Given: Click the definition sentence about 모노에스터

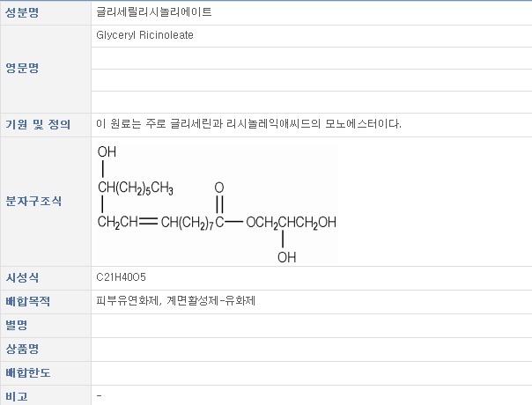Looking at the screenshot, I should 249,123.
